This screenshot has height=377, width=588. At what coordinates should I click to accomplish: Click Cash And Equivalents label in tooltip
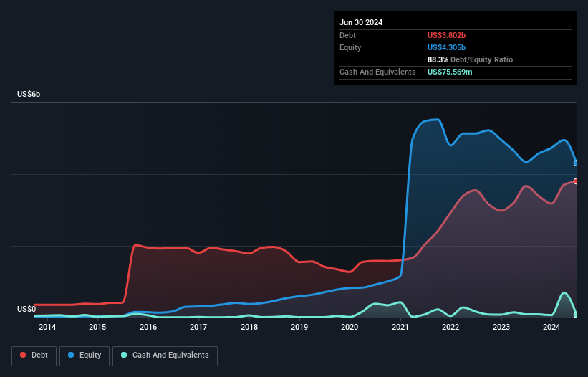coord(377,72)
